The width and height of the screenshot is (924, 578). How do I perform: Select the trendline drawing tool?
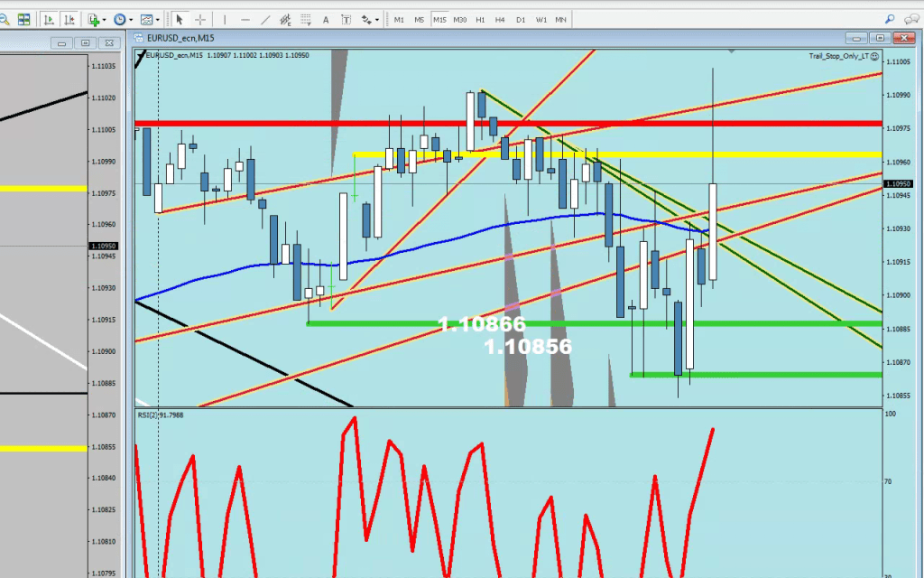pyautogui.click(x=265, y=19)
